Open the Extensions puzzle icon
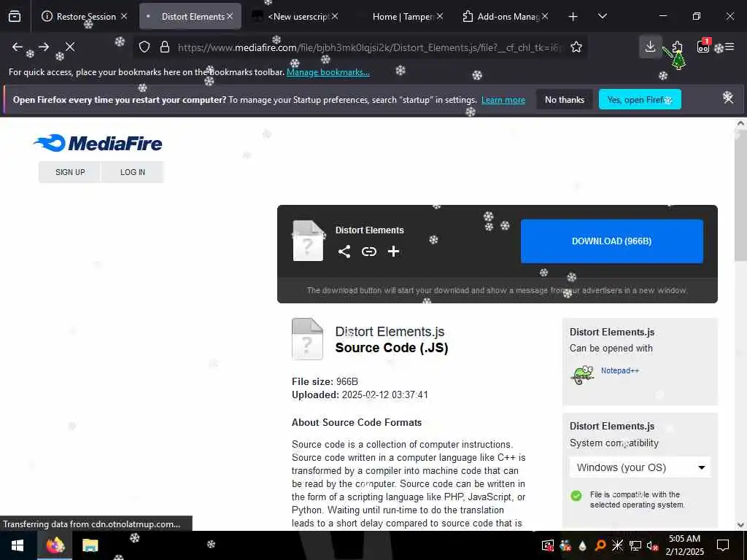Viewport: 747px width, 560px height. (677, 47)
